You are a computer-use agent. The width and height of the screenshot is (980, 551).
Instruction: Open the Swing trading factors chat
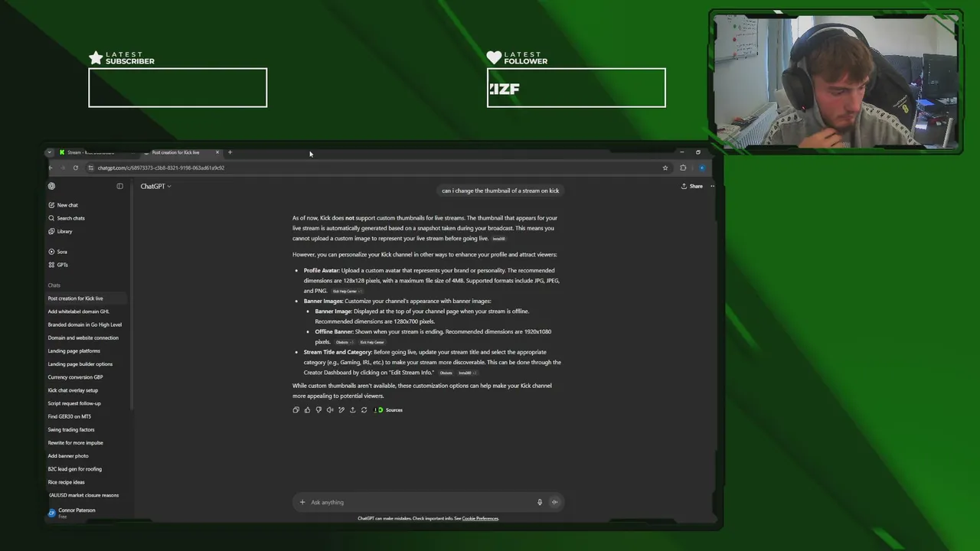[87, 429]
